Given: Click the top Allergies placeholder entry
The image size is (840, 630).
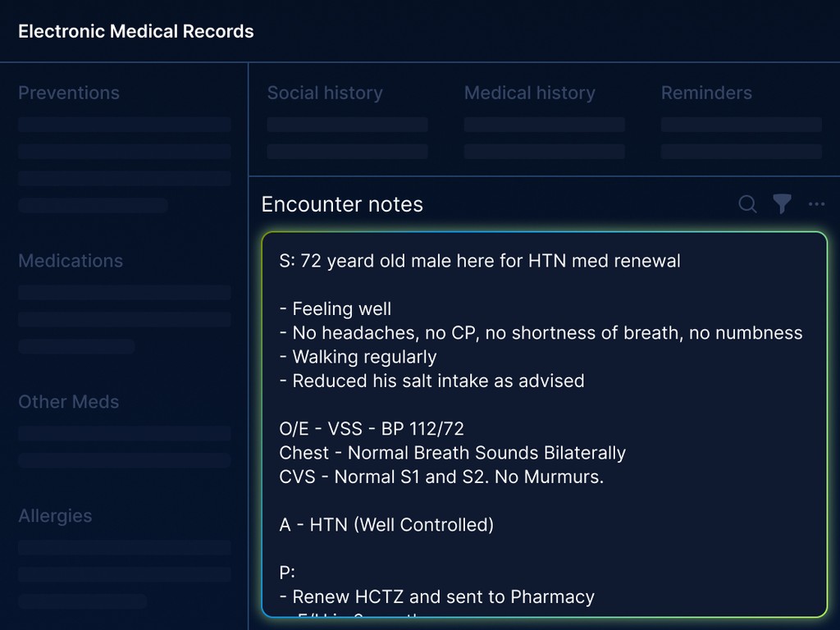Looking at the screenshot, I should pyautogui.click(x=124, y=546).
